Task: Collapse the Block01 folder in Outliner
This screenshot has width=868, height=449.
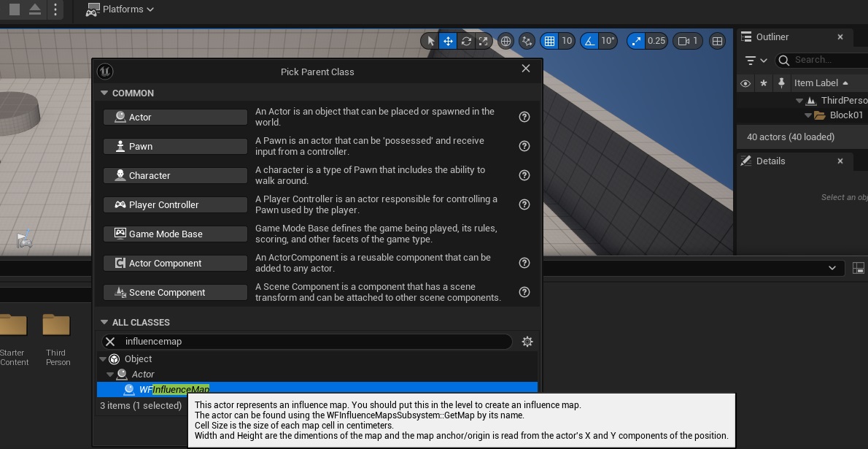Action: [808, 115]
